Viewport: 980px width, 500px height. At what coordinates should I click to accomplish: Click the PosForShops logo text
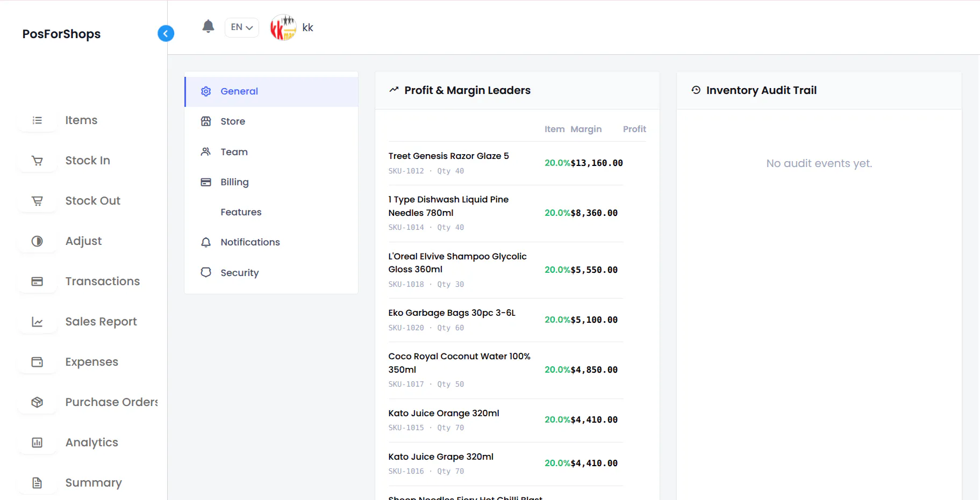pyautogui.click(x=61, y=34)
